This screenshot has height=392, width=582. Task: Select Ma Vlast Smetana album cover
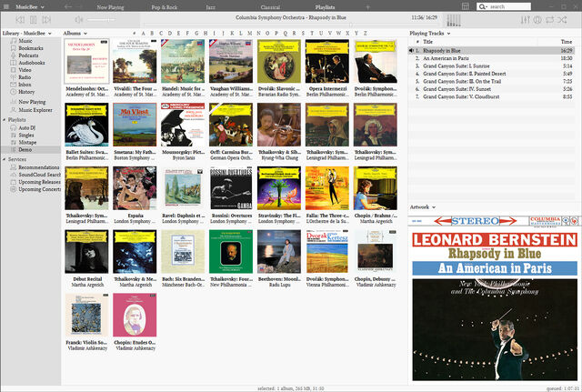(135, 125)
